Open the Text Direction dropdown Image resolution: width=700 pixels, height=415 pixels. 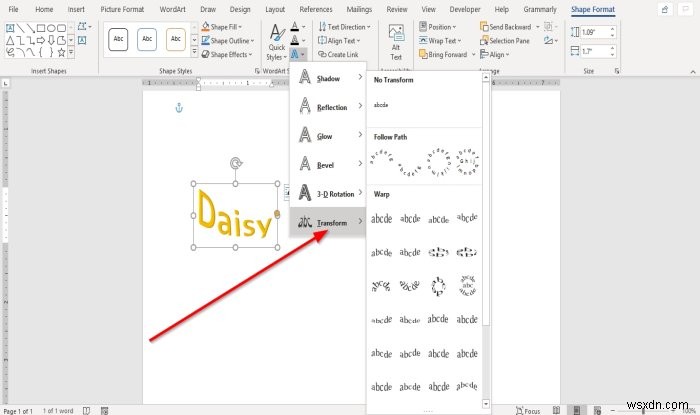point(344,27)
